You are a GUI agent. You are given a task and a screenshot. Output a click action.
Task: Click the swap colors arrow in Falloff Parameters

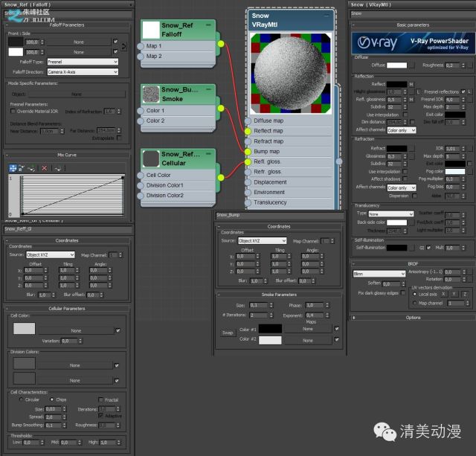(123, 46)
